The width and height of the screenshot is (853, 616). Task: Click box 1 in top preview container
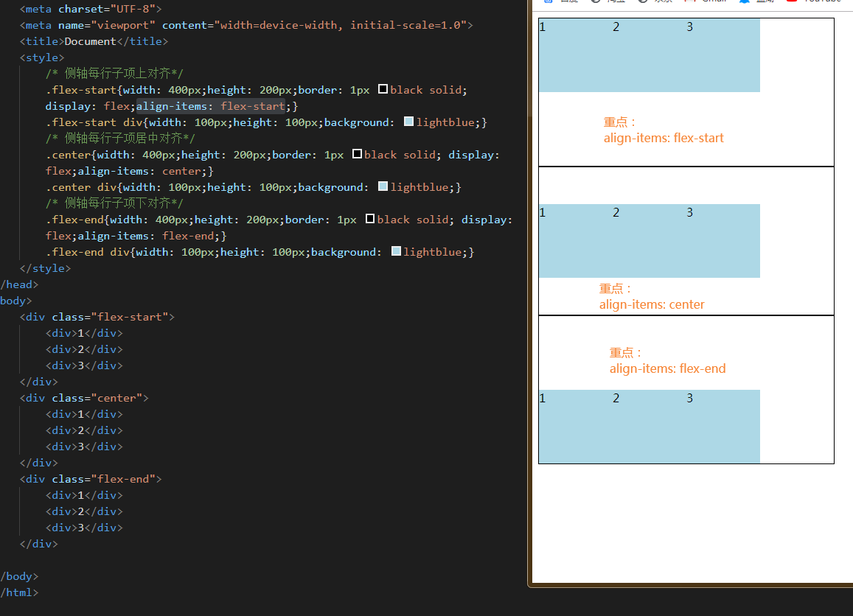576,55
